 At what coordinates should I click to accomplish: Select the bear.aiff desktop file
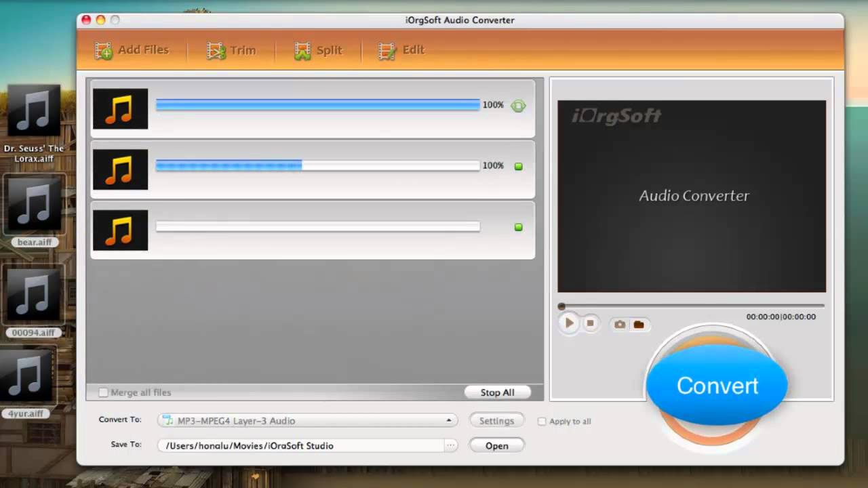tap(34, 211)
